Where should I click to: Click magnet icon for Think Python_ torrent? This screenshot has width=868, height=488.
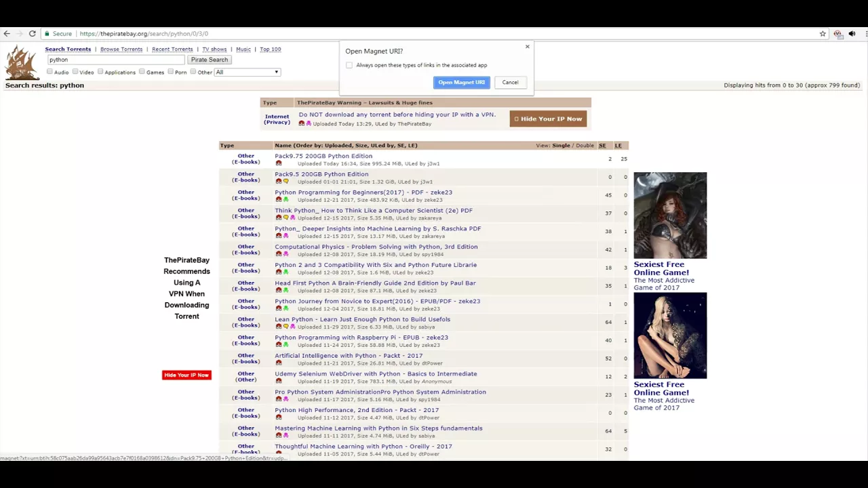[278, 218]
